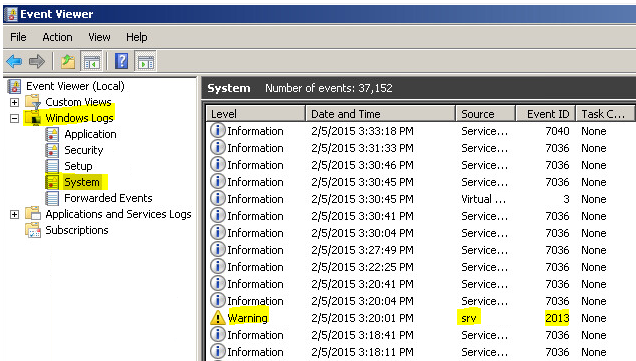The image size is (636, 361).
Task: Click date 2/5/2015 3:18:41 PM cell
Action: tap(362, 335)
